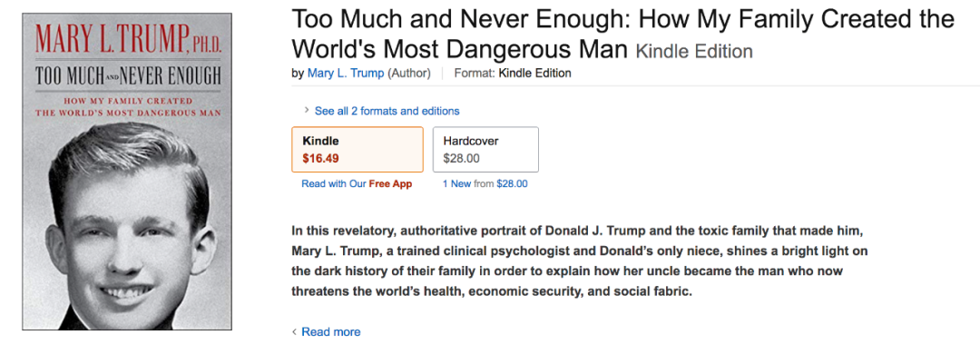Click the Too Much and Never Enough heading
Viewport: 980px width, 345px height.
point(623,34)
